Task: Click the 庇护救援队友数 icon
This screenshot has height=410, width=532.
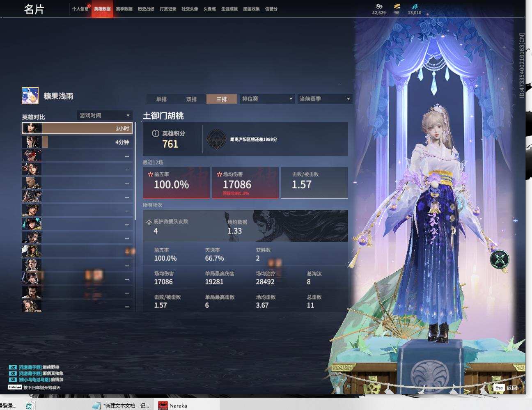Action: [x=149, y=222]
